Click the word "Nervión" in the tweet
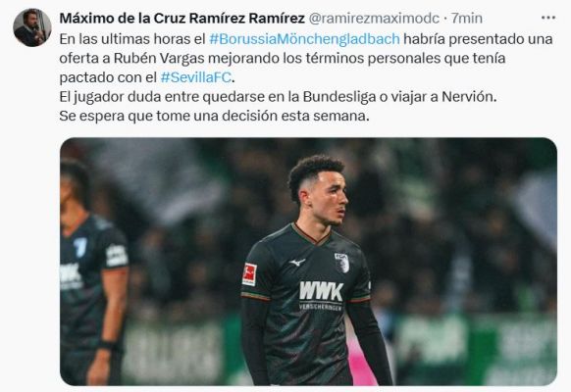 tap(469, 97)
